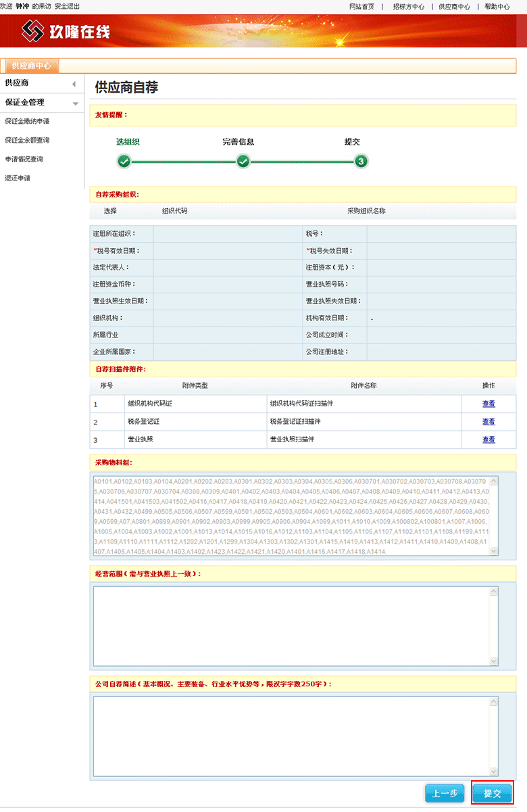527x812 pixels.
Task: Click 查看 link for 组织机构代码证
Action: click(x=488, y=404)
